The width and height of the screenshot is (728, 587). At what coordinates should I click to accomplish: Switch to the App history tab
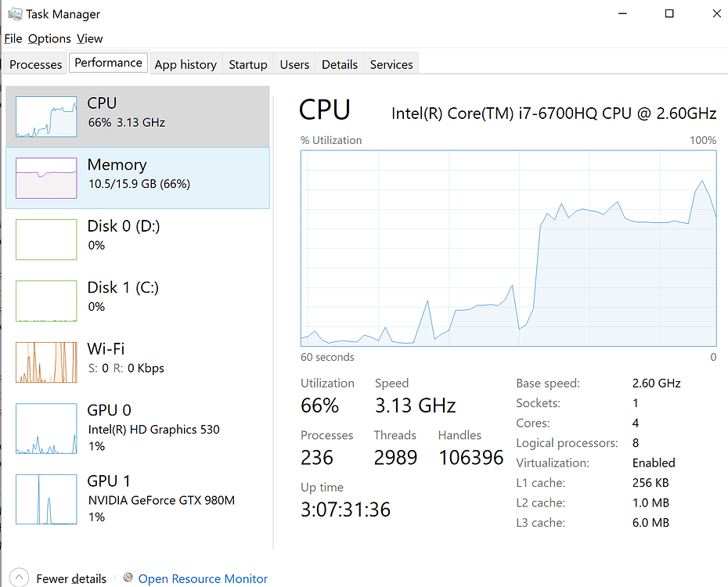(x=186, y=64)
